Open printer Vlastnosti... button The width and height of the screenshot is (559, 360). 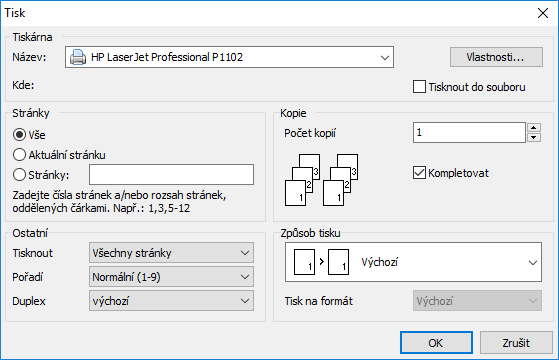[x=496, y=57]
